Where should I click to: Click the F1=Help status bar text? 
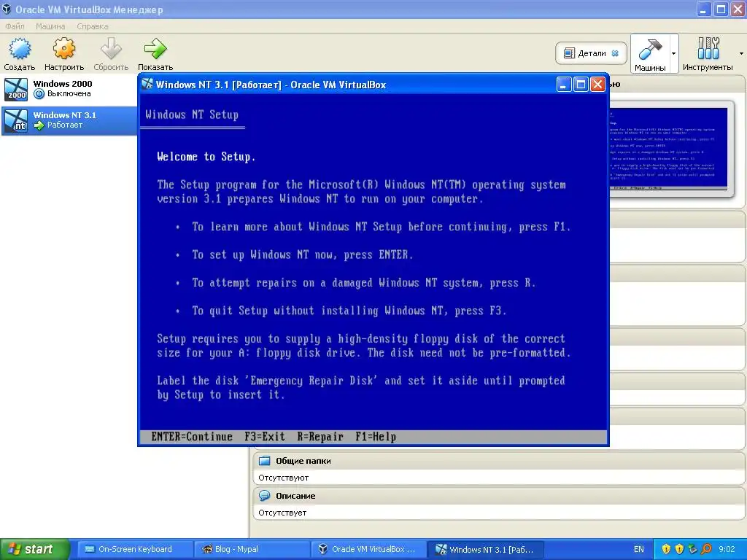376,437
